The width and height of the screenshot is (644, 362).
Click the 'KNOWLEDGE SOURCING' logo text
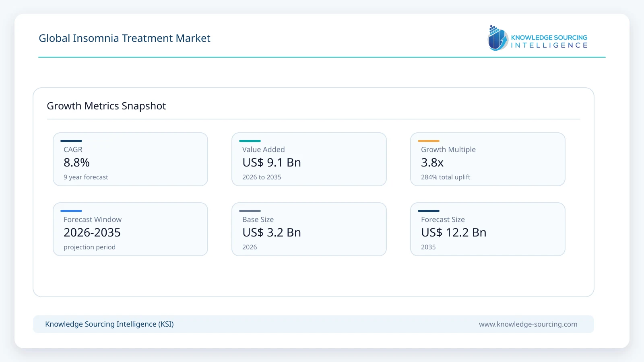click(x=549, y=37)
